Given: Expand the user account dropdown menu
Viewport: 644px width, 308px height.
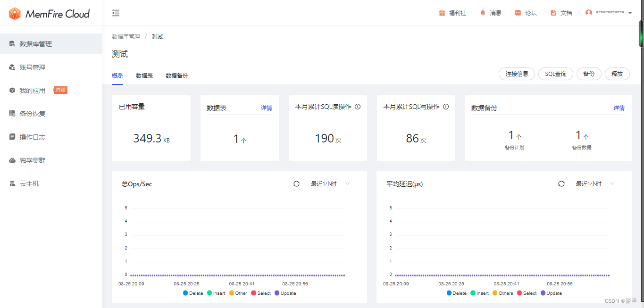Looking at the screenshot, I should [630, 13].
